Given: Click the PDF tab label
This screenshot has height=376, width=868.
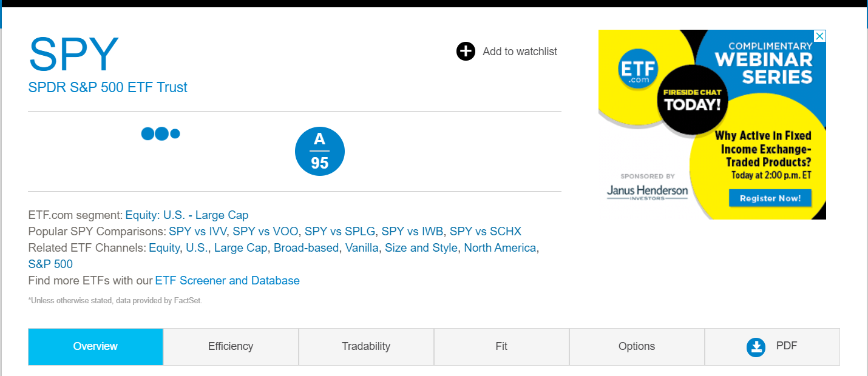Looking at the screenshot, I should click(x=787, y=346).
